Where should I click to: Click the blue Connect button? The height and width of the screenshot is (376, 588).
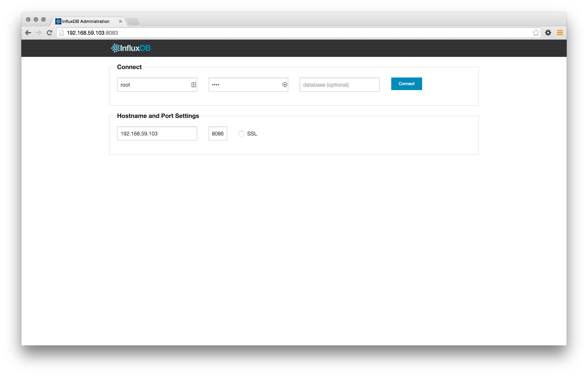406,84
